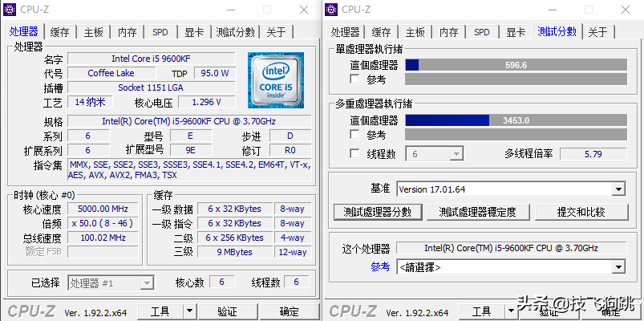The image size is (644, 321).
Task: Click the single-thread 596.6 score bar
Action: tap(516, 65)
